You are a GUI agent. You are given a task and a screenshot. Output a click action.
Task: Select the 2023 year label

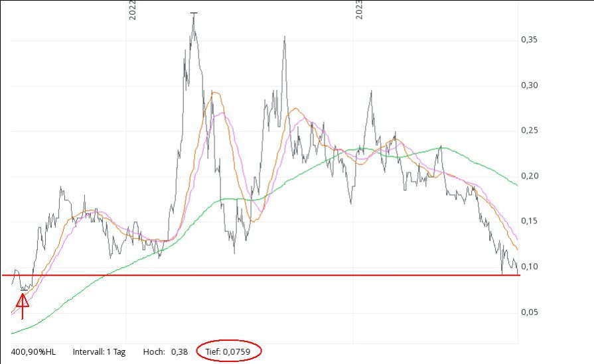(359, 10)
